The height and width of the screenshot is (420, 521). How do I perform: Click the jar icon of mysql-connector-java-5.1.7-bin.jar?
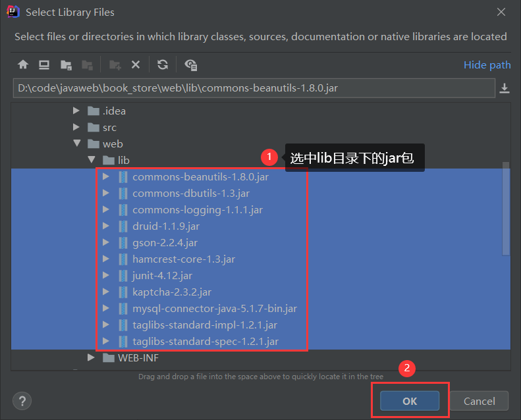pyautogui.click(x=123, y=309)
